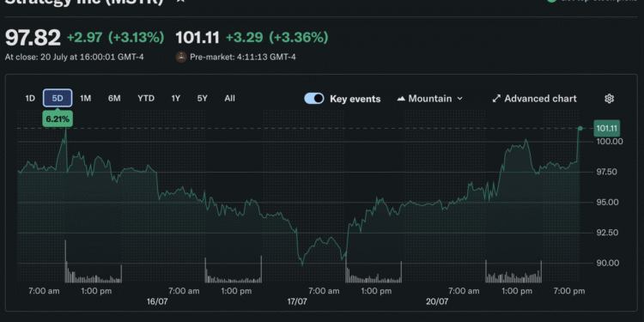
Task: Click the (+3.13%) percent change
Action: pos(136,38)
